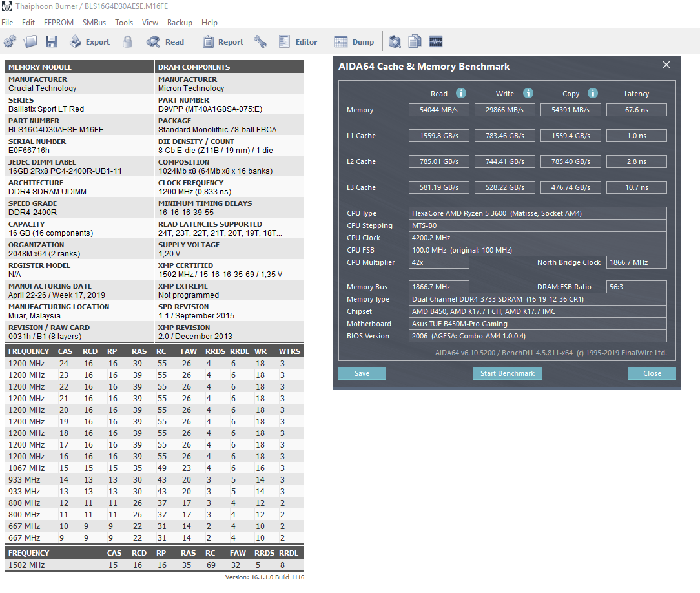The image size is (700, 593).
Task: Open the SMBus menu
Action: 94,23
